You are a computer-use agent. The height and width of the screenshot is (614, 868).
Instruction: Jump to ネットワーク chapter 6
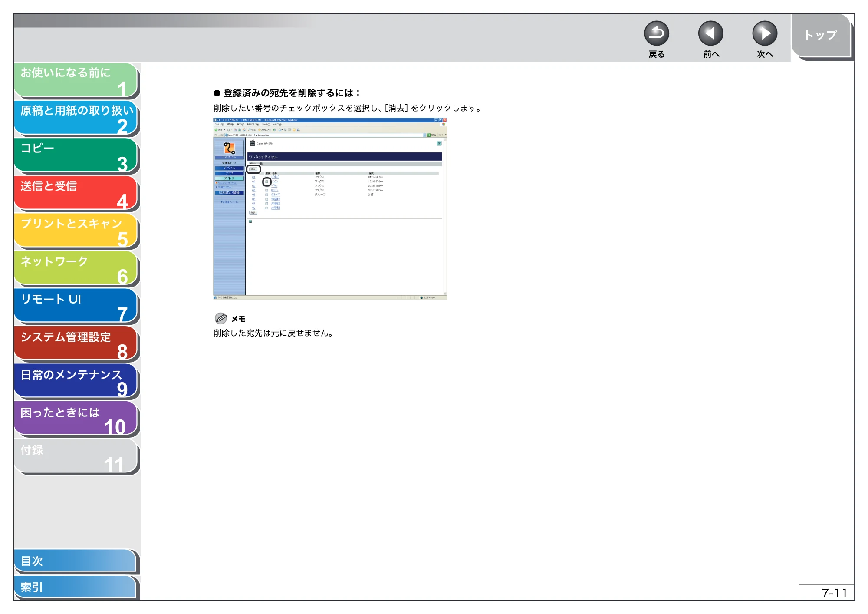(x=76, y=269)
